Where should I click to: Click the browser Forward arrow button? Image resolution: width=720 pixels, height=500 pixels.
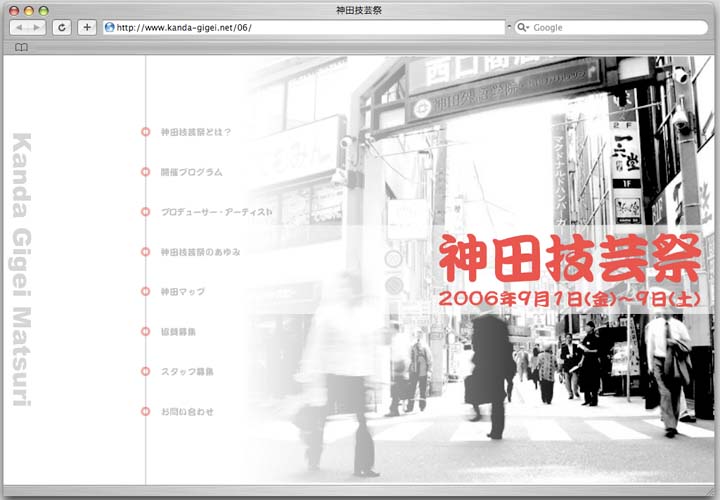(36, 27)
